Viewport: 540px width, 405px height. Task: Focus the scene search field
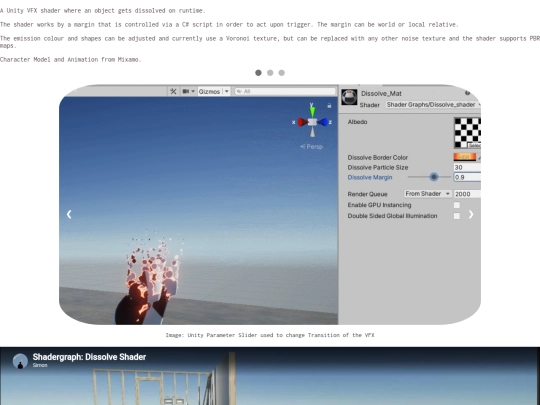click(x=285, y=91)
